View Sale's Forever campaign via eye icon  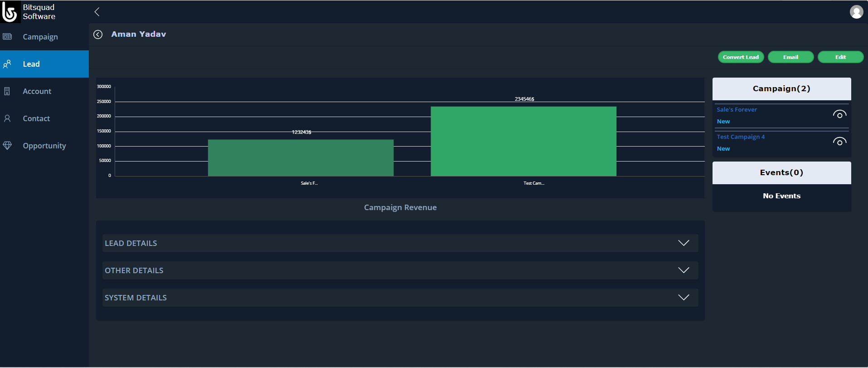click(839, 115)
